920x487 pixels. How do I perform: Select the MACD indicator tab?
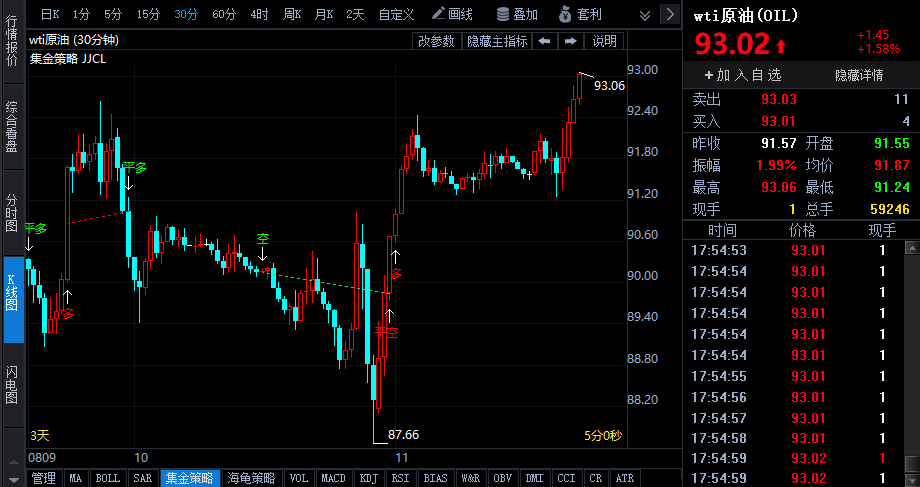[333, 478]
